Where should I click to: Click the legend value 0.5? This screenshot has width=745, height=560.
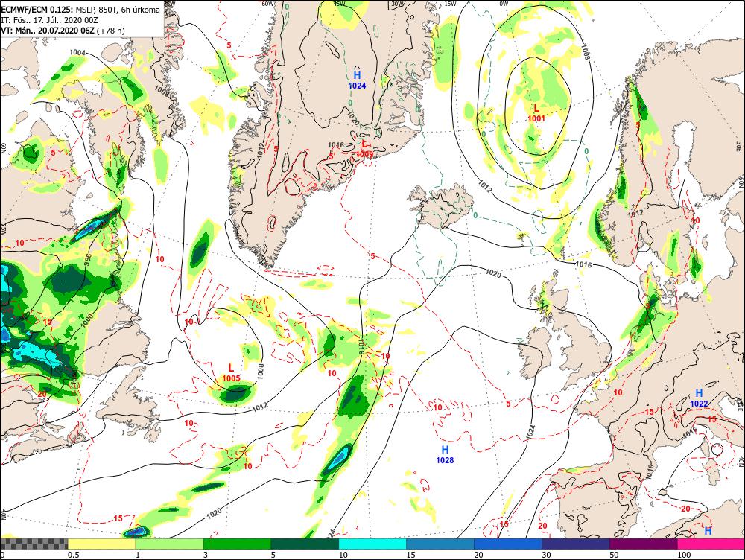coord(73,555)
